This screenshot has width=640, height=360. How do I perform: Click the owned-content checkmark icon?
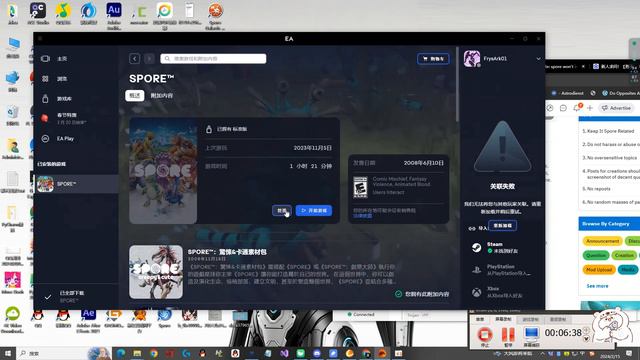pos(398,294)
